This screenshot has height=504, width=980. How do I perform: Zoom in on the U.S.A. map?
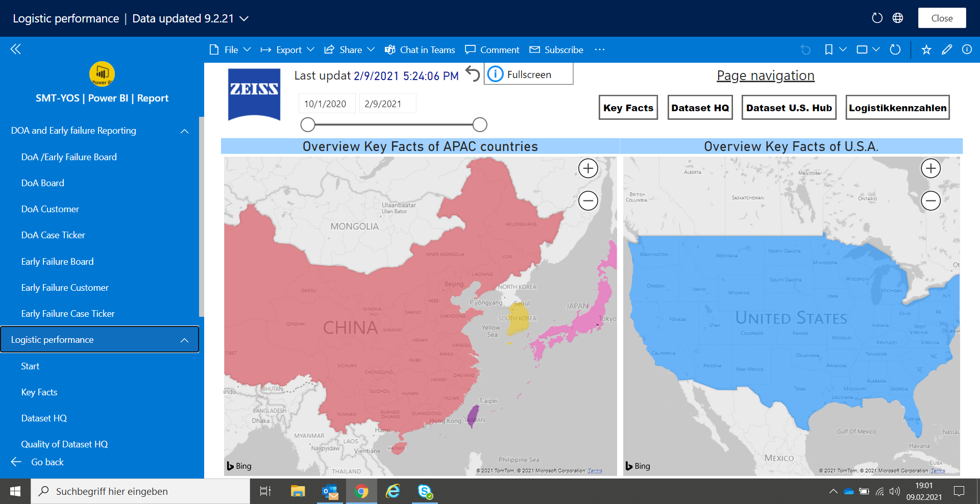pyautogui.click(x=931, y=168)
